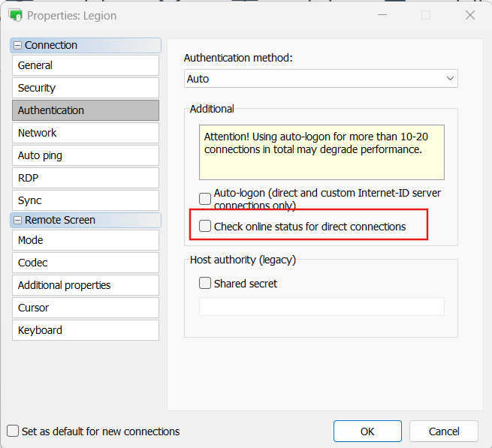This screenshot has width=492, height=448.
Task: Open Auto ping settings
Action: tap(85, 155)
